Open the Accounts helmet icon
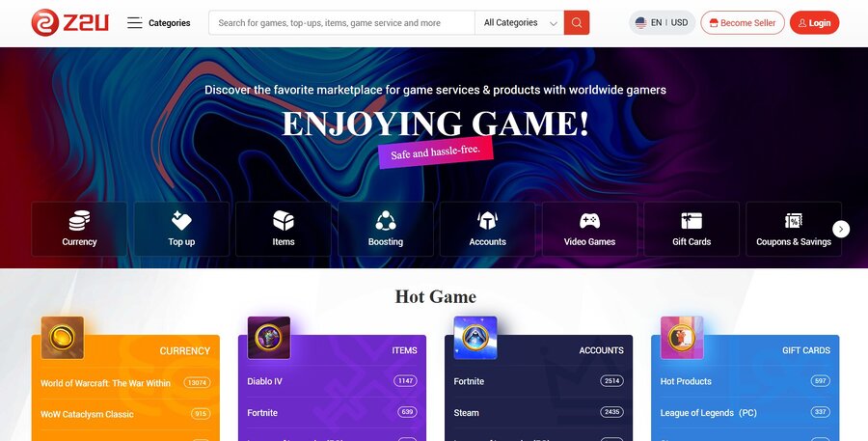The width and height of the screenshot is (868, 441). pos(488,220)
